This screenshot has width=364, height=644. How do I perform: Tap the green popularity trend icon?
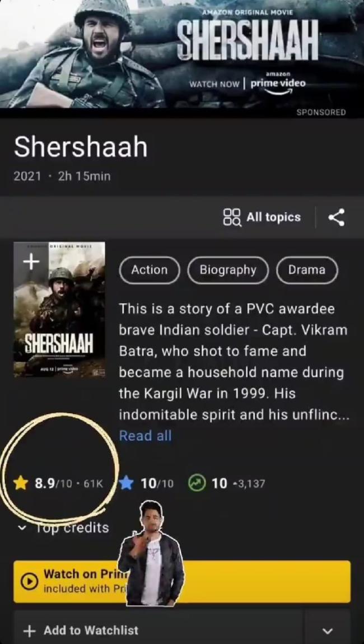click(x=197, y=483)
